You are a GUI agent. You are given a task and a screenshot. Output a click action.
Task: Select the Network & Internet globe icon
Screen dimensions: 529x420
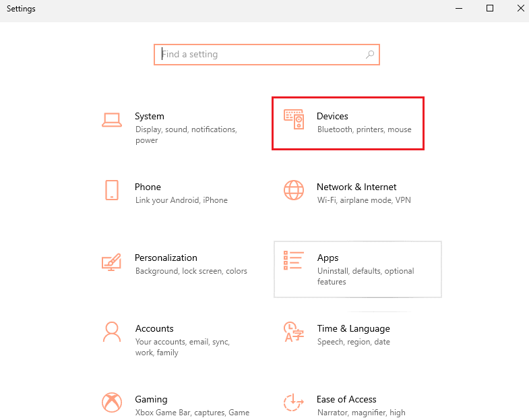click(294, 190)
